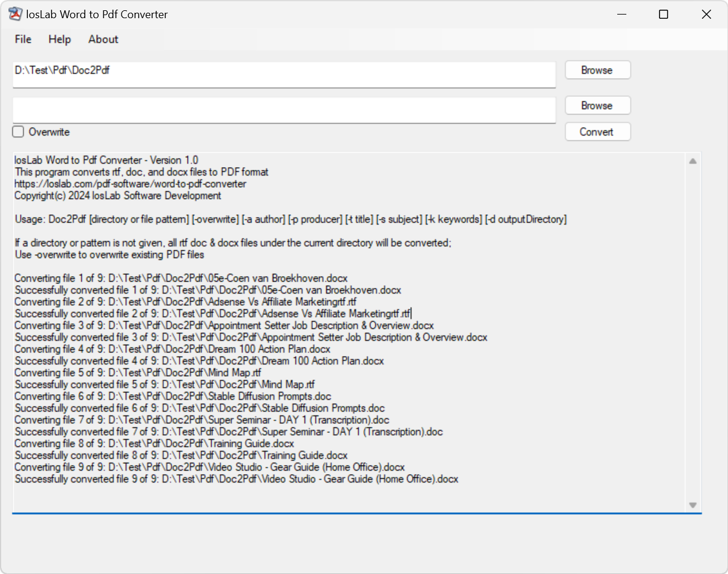Image resolution: width=728 pixels, height=574 pixels.
Task: Click 'Version 1.0' title line in log
Action: click(106, 160)
